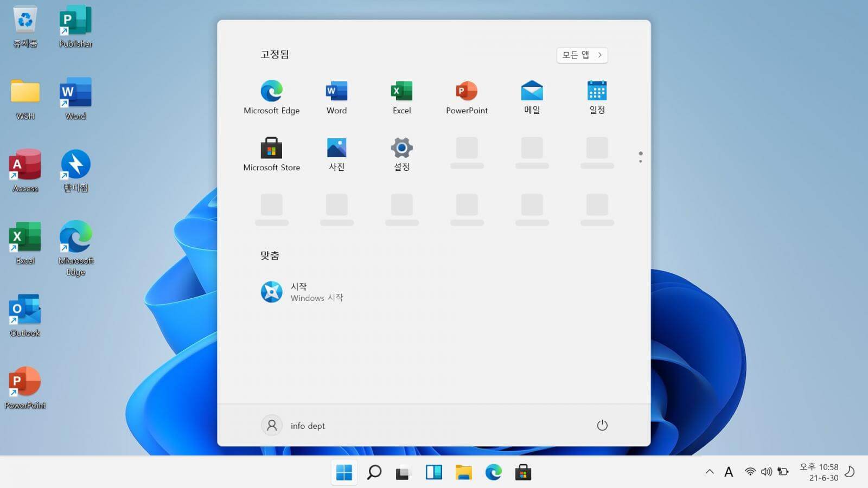Open File Explorer from the taskbar
The height and width of the screenshot is (488, 868).
click(463, 472)
